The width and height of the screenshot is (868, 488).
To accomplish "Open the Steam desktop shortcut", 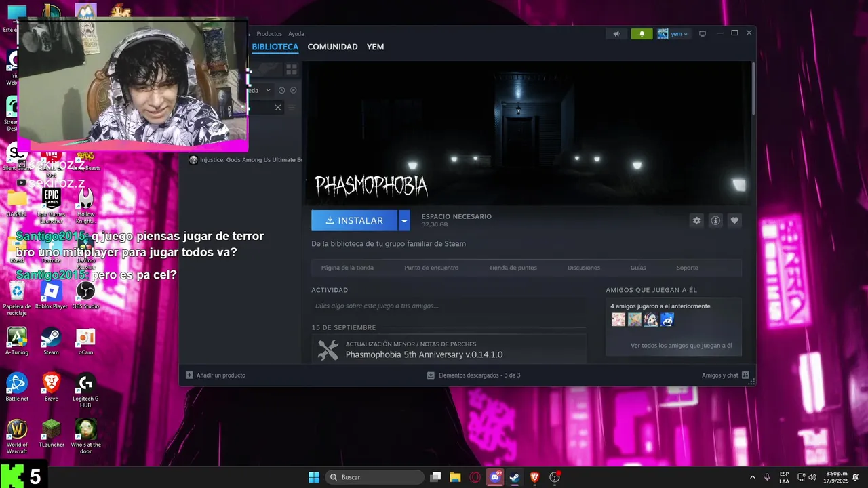I will click(52, 342).
